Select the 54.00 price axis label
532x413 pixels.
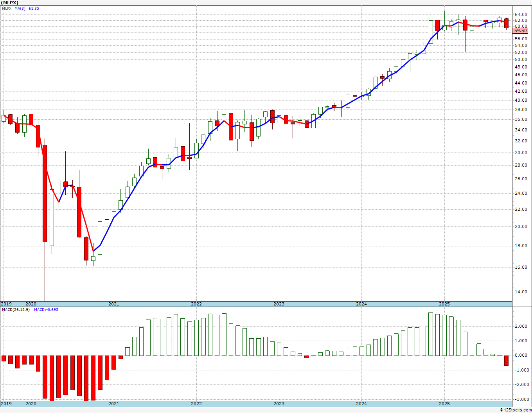(x=521, y=45)
